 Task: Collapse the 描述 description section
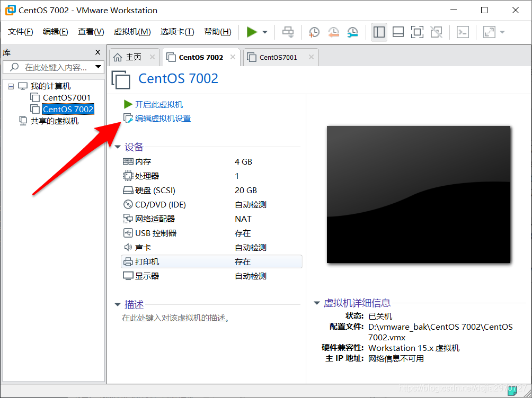pyautogui.click(x=118, y=304)
